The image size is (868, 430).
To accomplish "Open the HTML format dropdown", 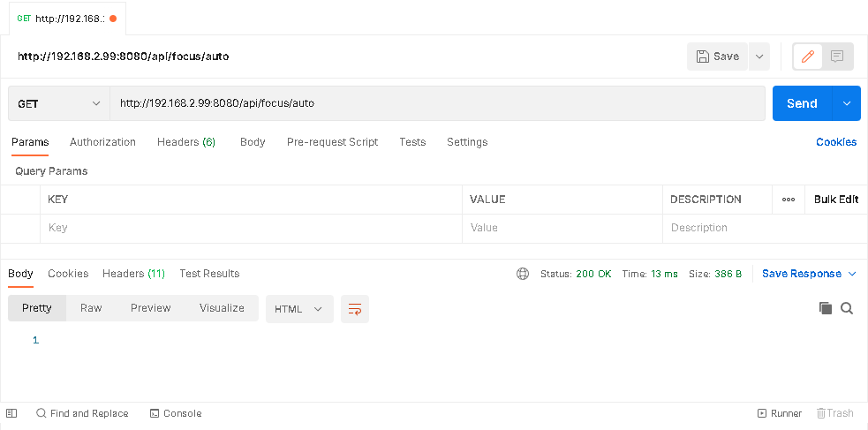I will [x=299, y=308].
